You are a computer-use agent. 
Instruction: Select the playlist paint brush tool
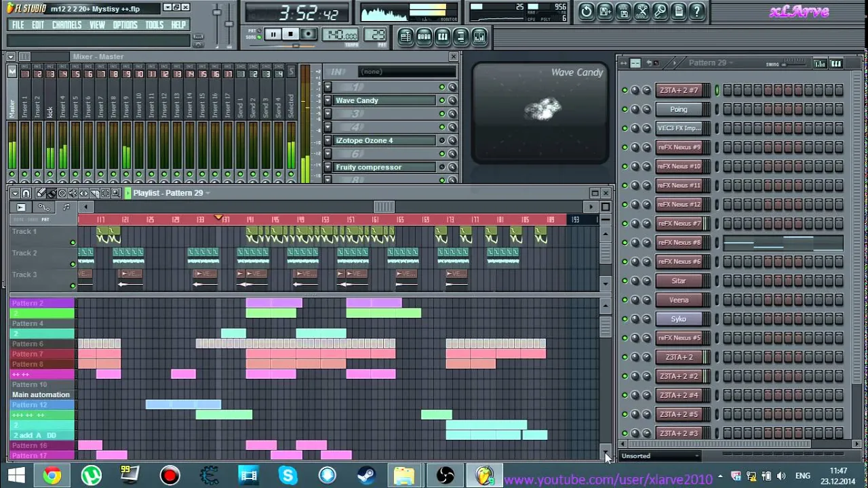coord(52,193)
